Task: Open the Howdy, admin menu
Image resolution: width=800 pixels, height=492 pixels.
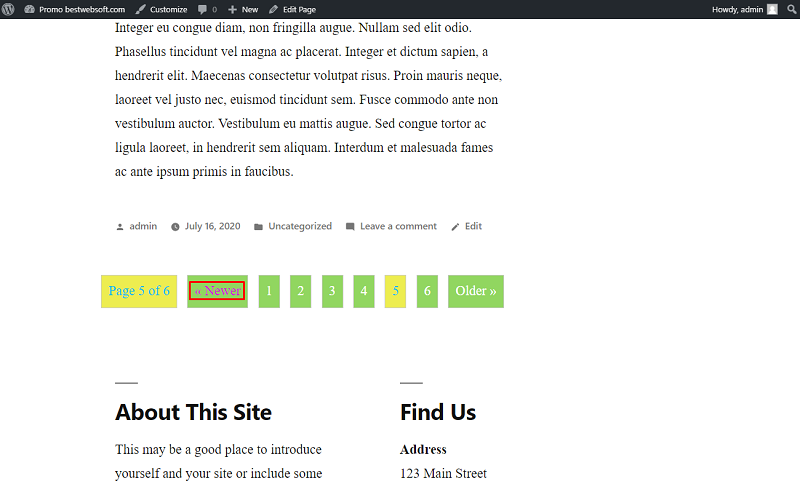Action: 744,9
